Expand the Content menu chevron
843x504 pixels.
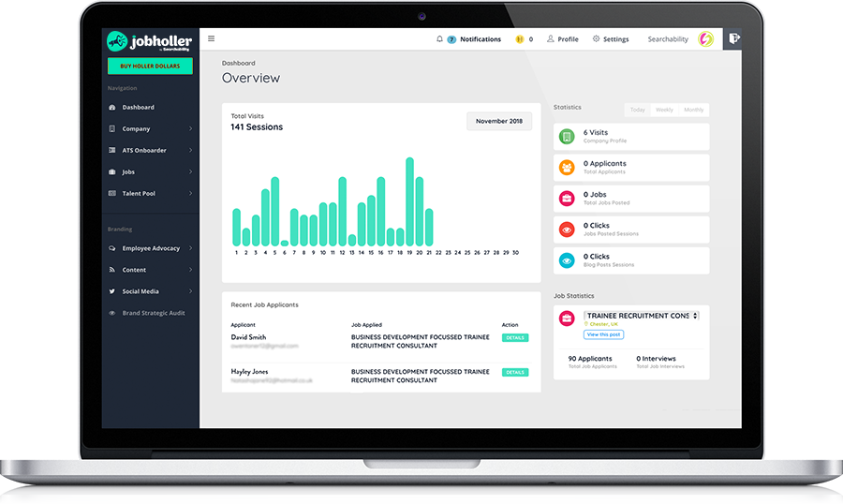191,270
